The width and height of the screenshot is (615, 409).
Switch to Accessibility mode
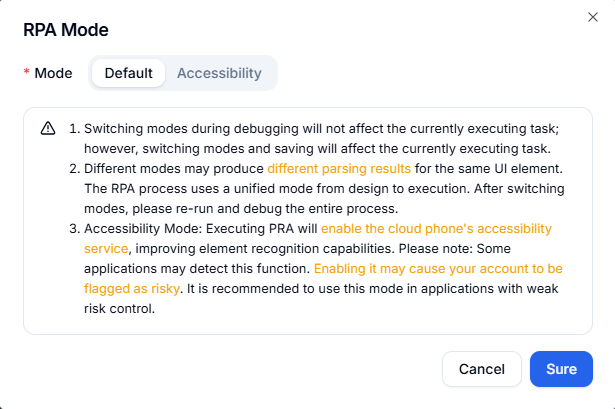pos(219,73)
